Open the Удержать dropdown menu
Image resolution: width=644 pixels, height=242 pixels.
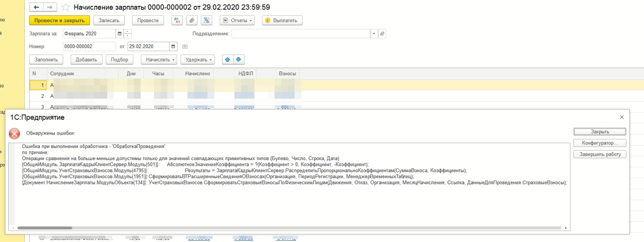pyautogui.click(x=198, y=59)
